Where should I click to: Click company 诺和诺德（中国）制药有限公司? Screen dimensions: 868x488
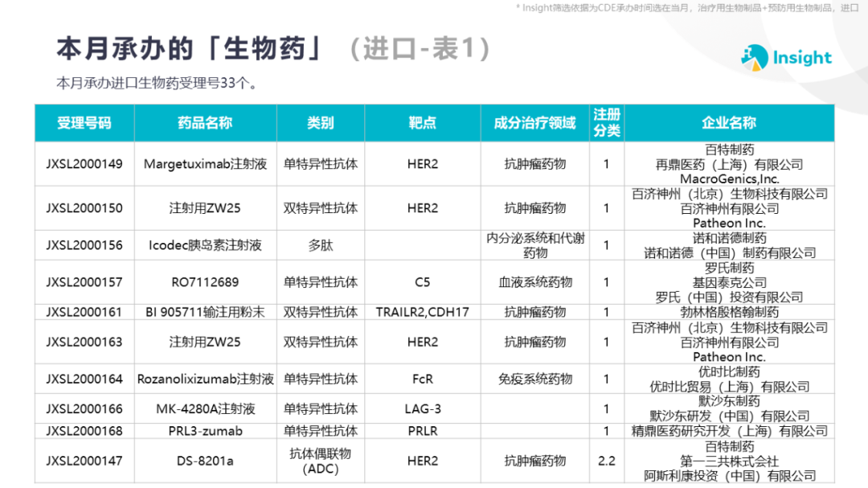coord(730,253)
